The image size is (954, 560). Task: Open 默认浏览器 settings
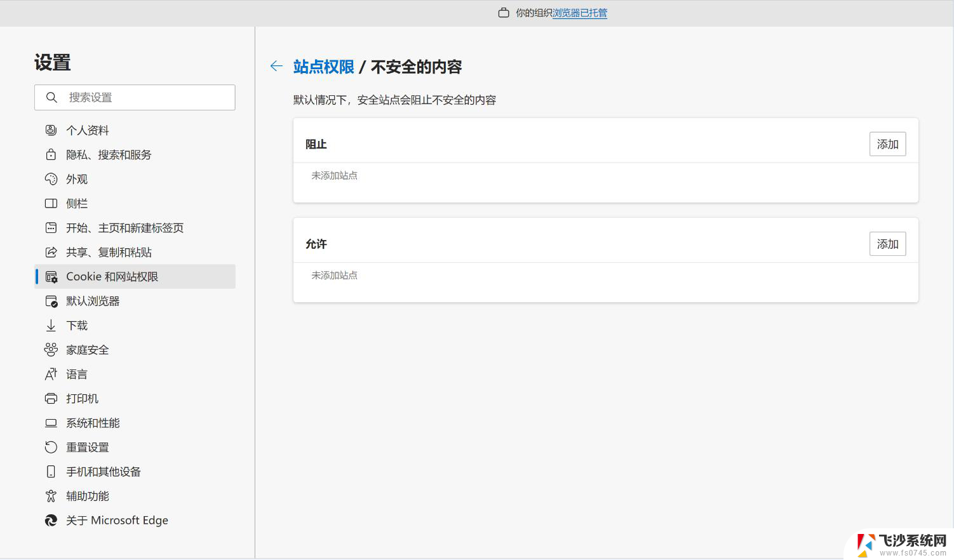pos(135,301)
